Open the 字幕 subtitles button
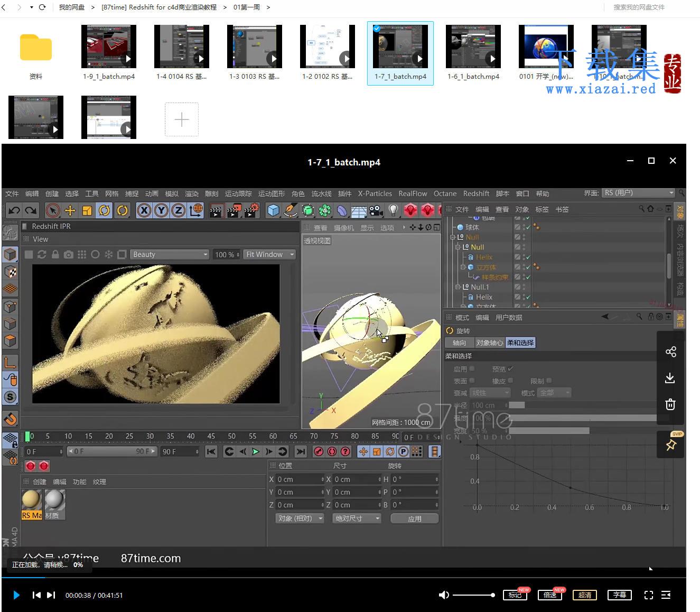The image size is (700, 612). 620,595
